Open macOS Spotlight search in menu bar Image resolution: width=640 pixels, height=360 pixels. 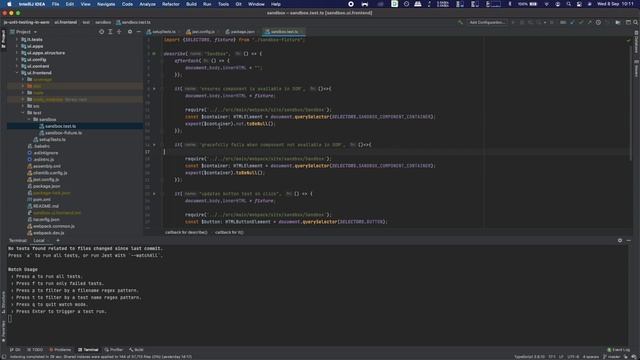(x=569, y=4)
